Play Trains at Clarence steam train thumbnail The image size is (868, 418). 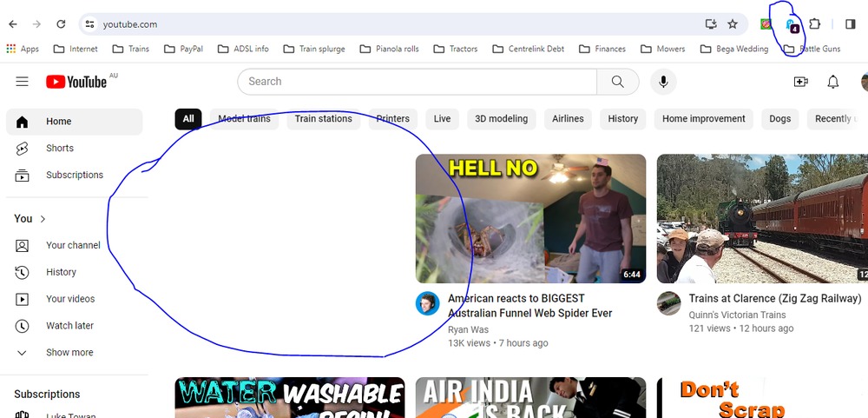762,218
